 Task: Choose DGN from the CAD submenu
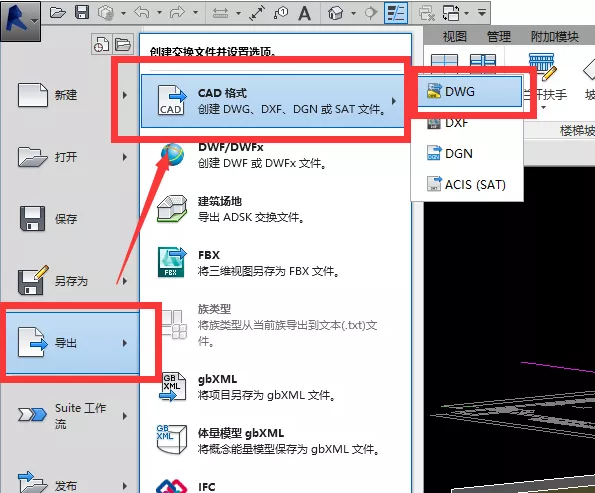tap(467, 153)
